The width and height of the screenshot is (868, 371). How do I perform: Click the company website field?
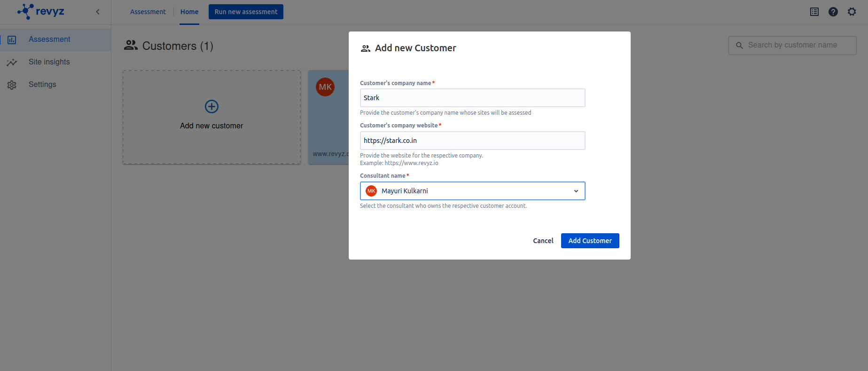(x=473, y=141)
